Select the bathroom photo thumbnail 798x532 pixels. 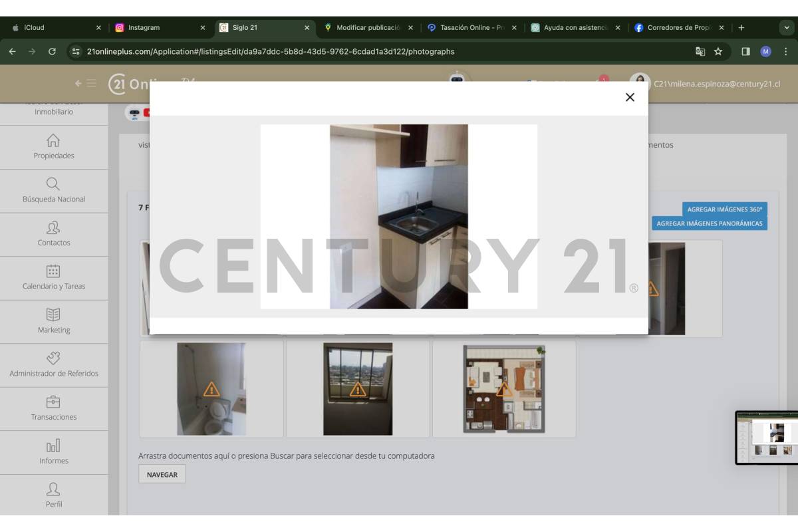[x=211, y=389]
